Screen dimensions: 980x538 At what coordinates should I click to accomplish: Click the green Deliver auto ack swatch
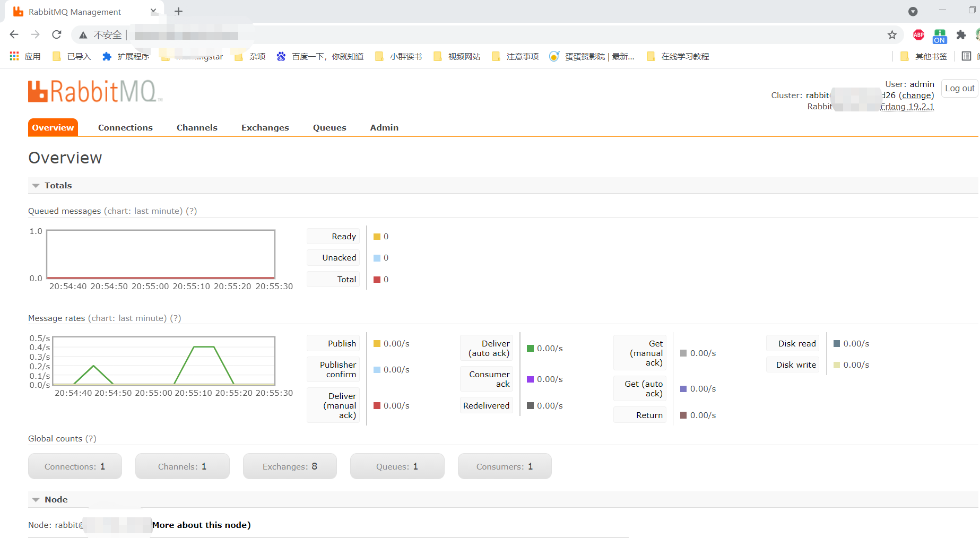pos(530,349)
